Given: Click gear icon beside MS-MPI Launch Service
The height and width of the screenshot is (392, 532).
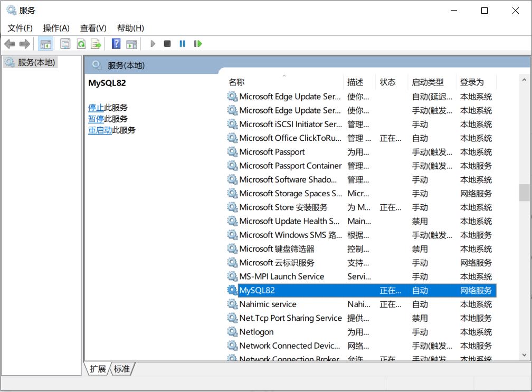Looking at the screenshot, I should click(232, 276).
